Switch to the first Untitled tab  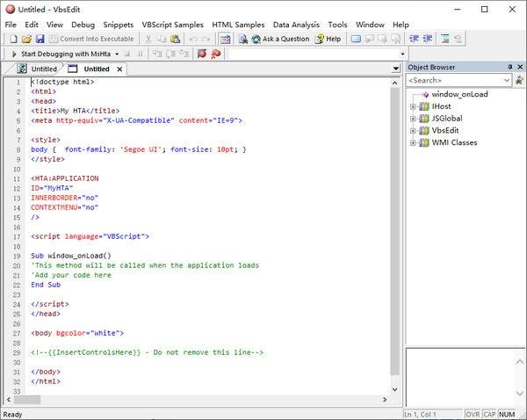click(x=42, y=69)
